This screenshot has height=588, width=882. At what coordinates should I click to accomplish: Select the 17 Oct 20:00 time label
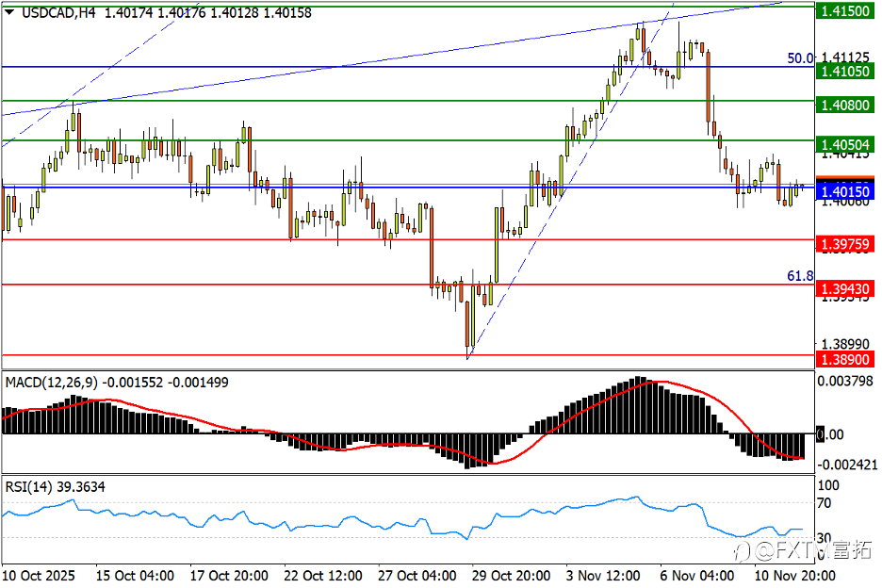click(x=229, y=576)
